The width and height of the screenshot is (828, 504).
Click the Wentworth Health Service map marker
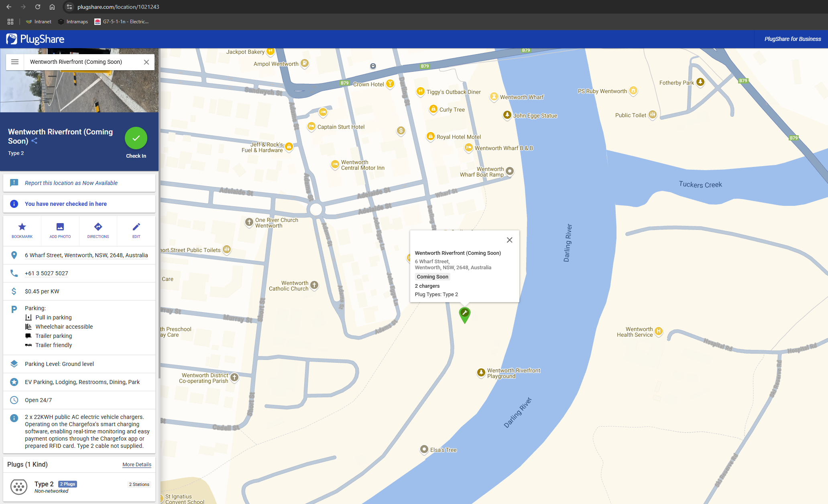(658, 331)
